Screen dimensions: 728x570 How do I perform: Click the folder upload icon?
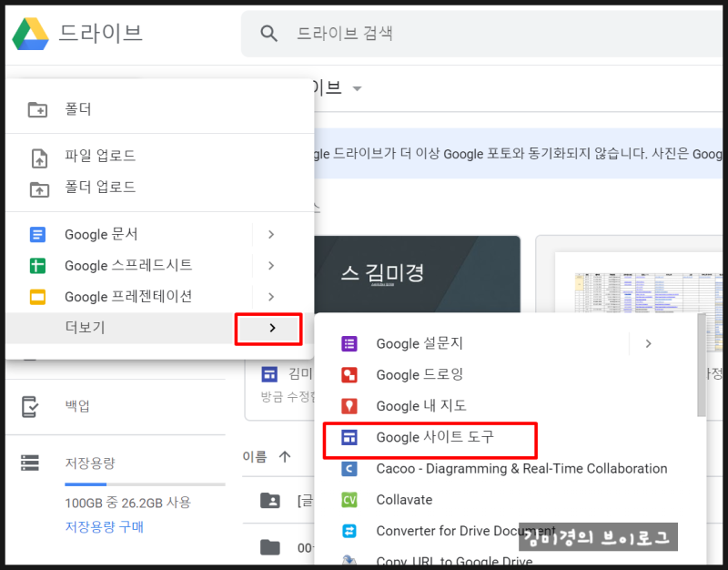coord(39,189)
